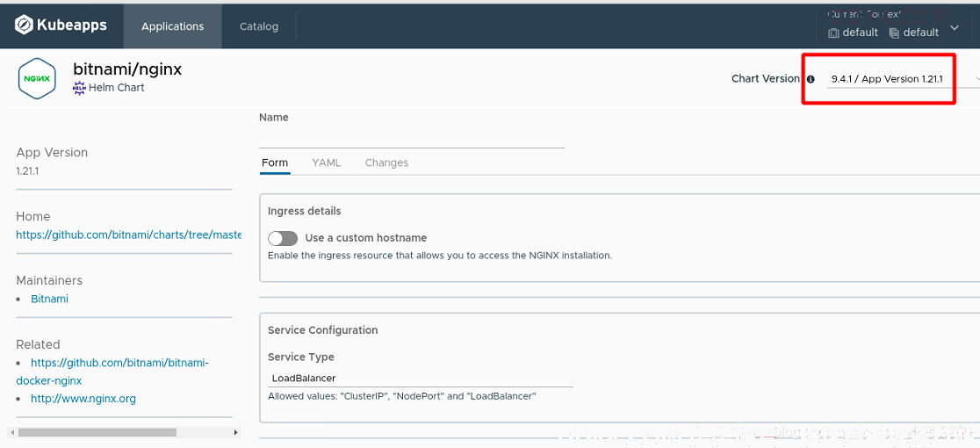Image resolution: width=980 pixels, height=448 pixels.
Task: Click the Allowed values hint text
Action: (x=402, y=396)
